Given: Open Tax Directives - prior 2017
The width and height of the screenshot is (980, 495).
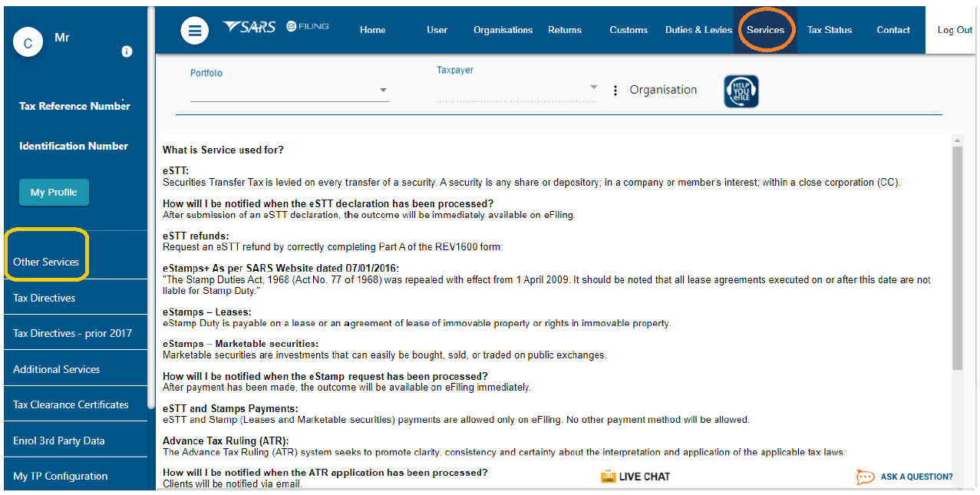Looking at the screenshot, I should point(75,333).
